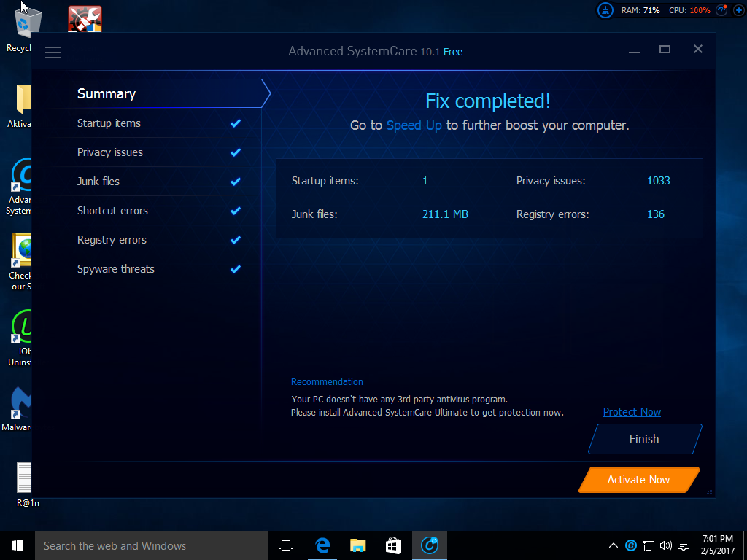Viewport: 747px width, 560px height.
Task: Click the Protect Now link
Action: pos(632,412)
